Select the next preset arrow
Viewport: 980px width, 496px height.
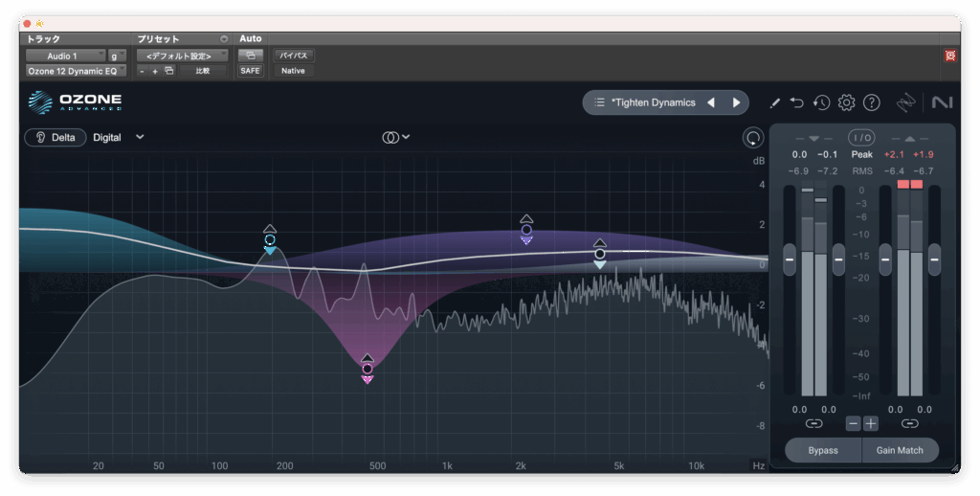(736, 102)
